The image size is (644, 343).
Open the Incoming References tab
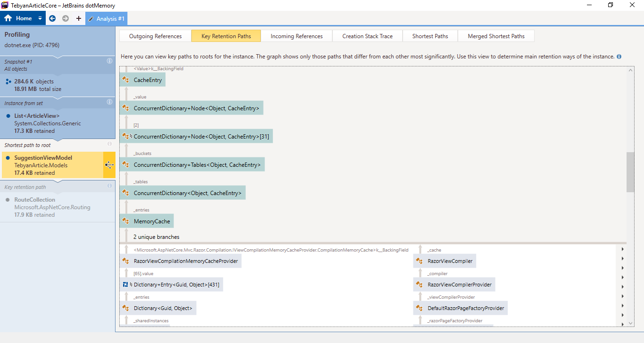coord(297,36)
